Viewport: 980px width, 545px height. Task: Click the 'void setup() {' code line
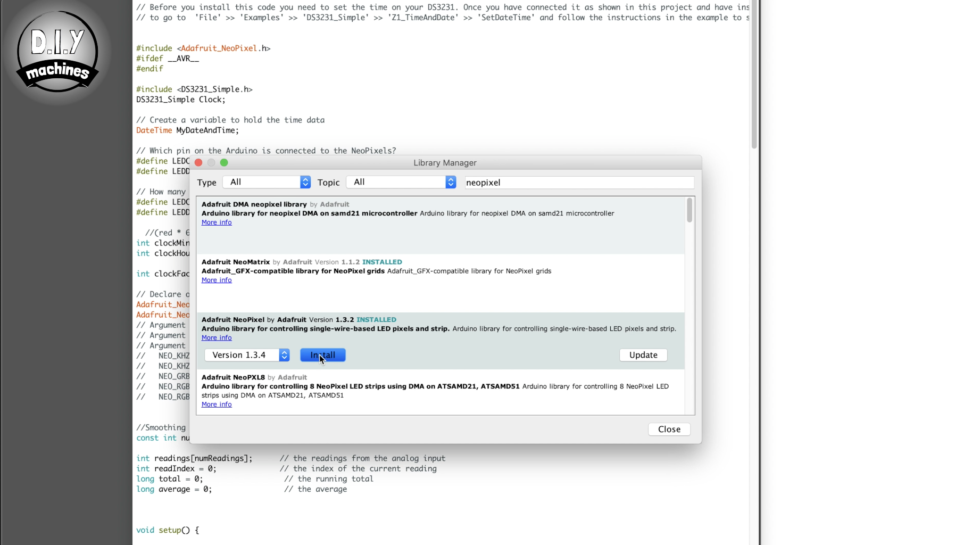pyautogui.click(x=168, y=530)
